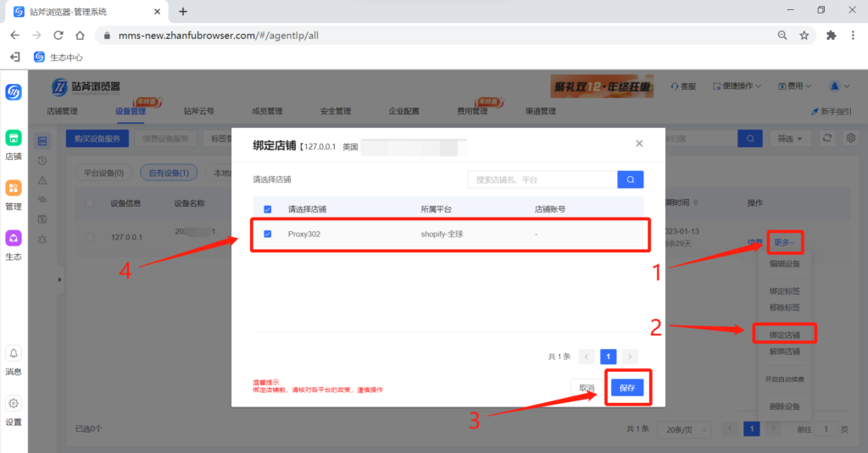This screenshot has width=868, height=453.
Task: Check the 127.0.0.1 device row checkbox
Action: (90, 237)
